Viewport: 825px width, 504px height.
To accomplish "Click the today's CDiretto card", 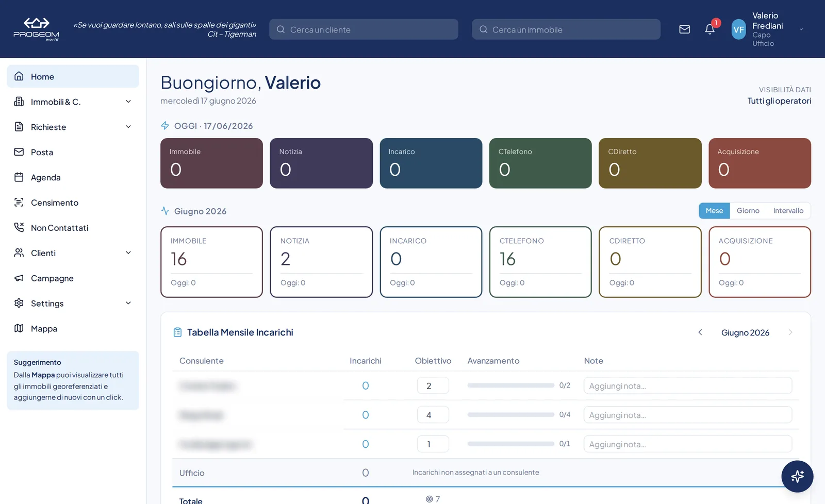I will click(650, 163).
